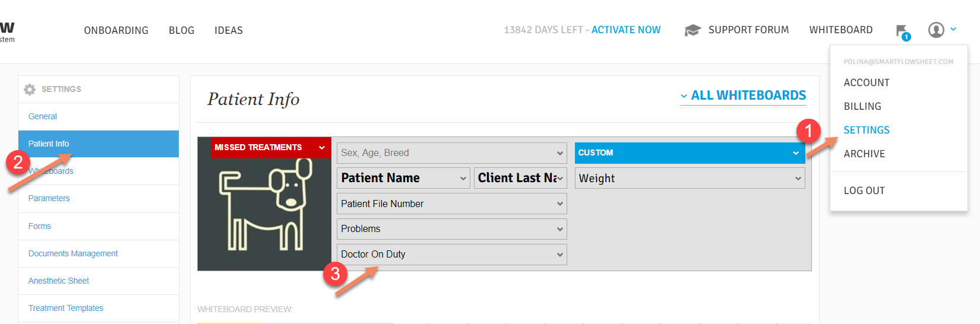Expand the blue Custom dropdown
Screen dimensions: 980x324
pos(689,153)
